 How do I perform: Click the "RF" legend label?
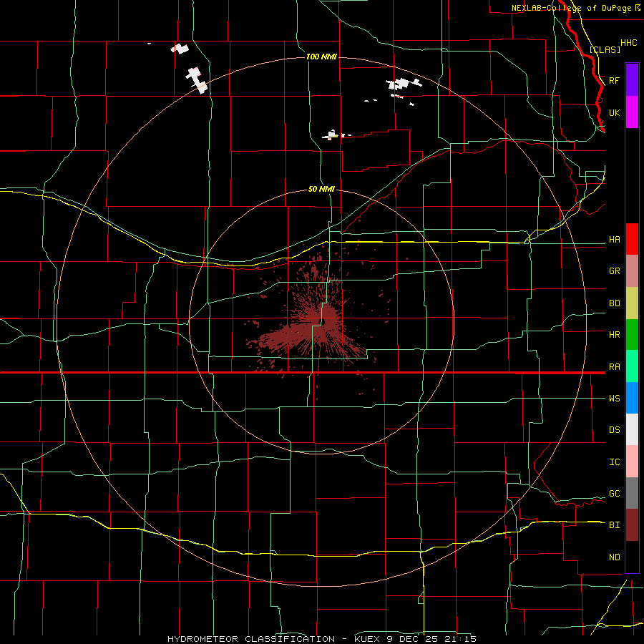614,80
